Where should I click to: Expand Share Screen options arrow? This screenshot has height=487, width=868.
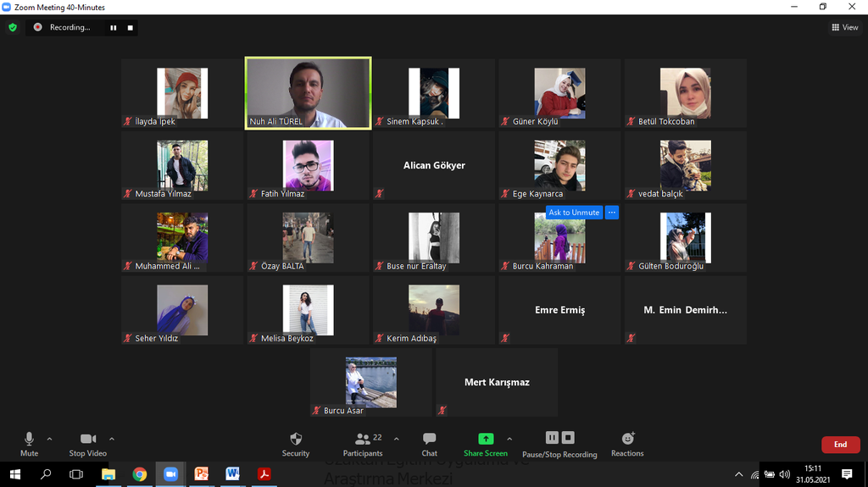[509, 439]
